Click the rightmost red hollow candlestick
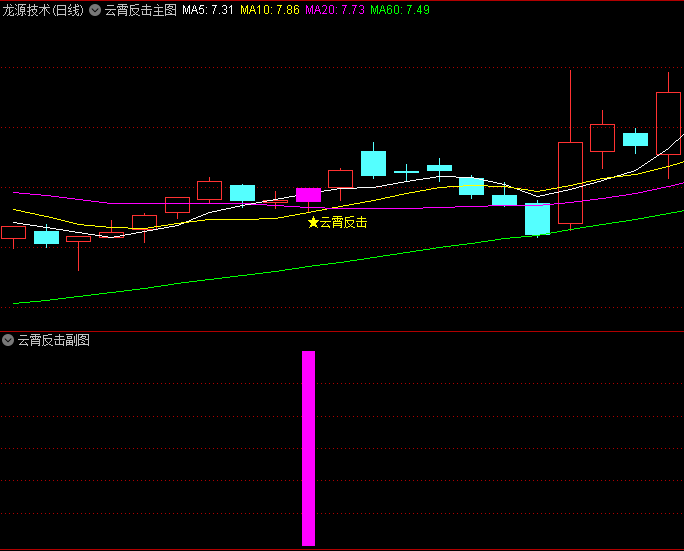 click(x=668, y=123)
